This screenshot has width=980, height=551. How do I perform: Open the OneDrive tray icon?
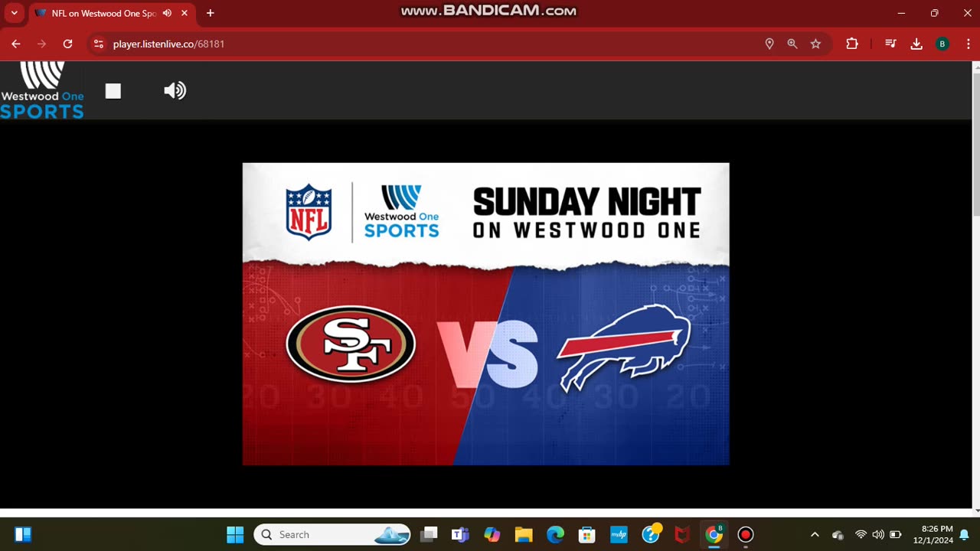coord(838,534)
